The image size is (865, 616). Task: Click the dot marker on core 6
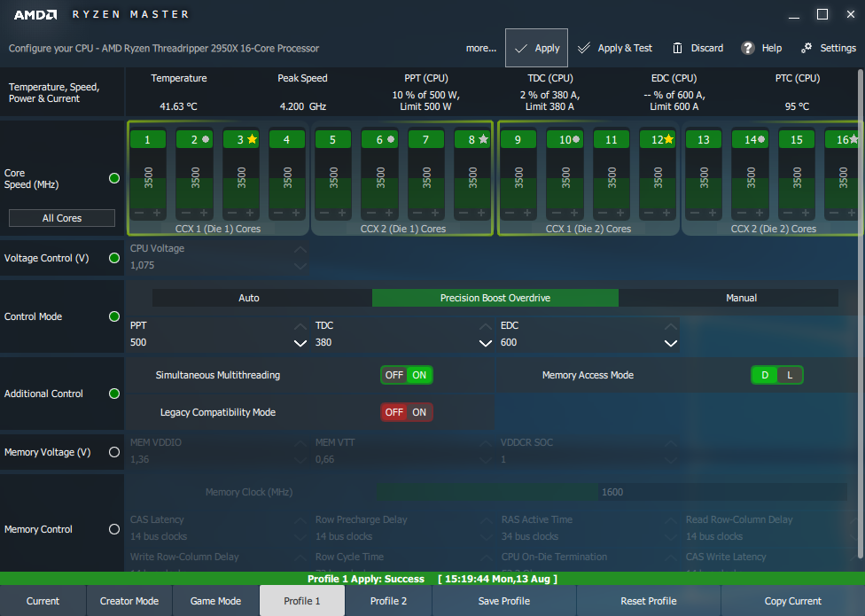391,139
